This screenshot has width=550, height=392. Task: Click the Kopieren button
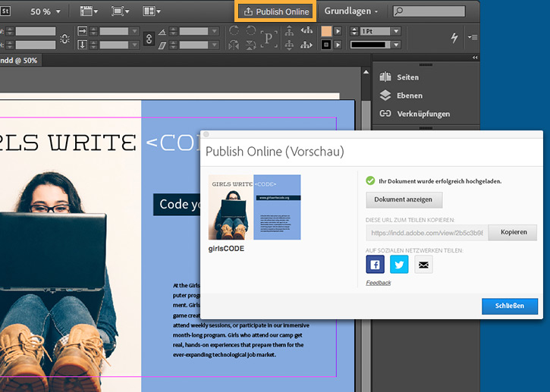click(x=513, y=233)
